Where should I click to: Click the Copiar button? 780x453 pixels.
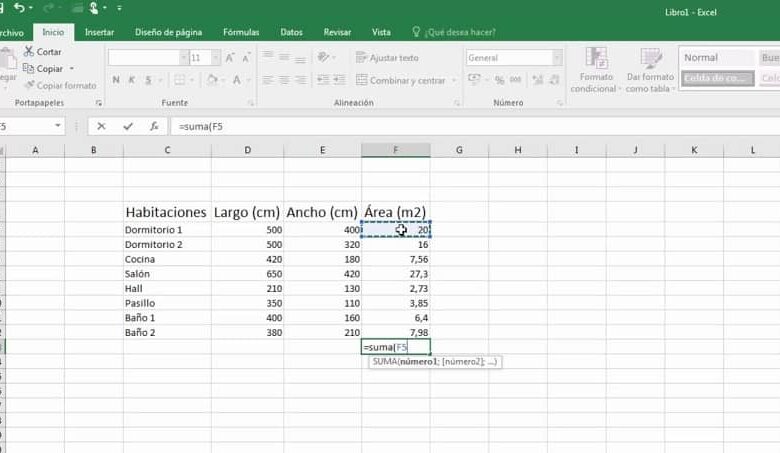(x=43, y=69)
